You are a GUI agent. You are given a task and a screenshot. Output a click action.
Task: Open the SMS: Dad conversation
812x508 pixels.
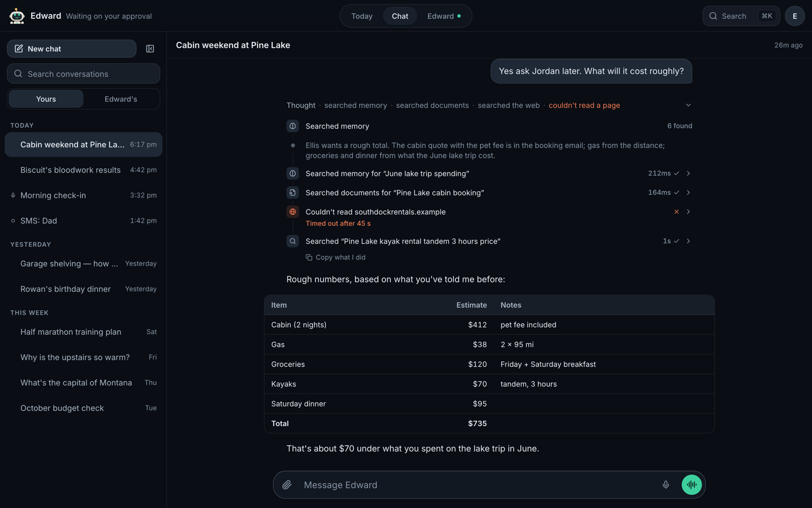tap(83, 221)
